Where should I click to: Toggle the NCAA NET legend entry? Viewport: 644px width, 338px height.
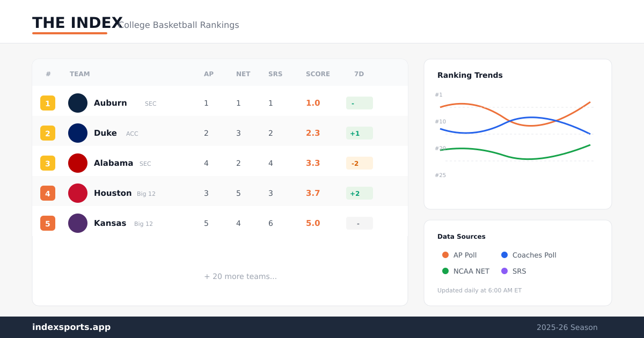point(466,271)
